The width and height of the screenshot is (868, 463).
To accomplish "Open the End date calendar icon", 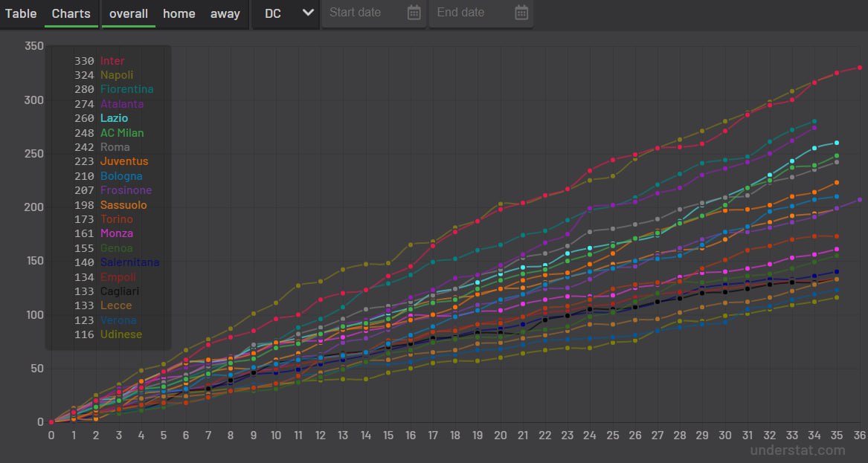I will [x=521, y=13].
